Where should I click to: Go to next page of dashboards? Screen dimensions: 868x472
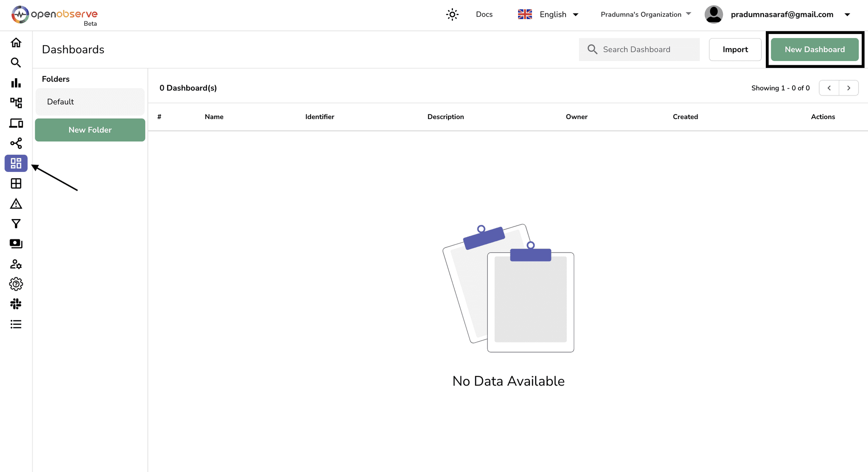coord(849,88)
